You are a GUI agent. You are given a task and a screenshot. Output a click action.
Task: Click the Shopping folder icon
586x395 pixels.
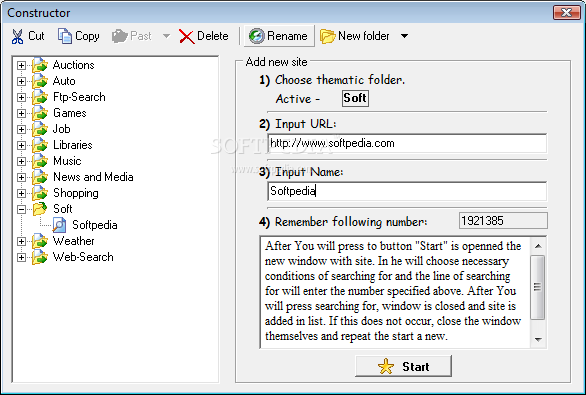pyautogui.click(x=40, y=194)
